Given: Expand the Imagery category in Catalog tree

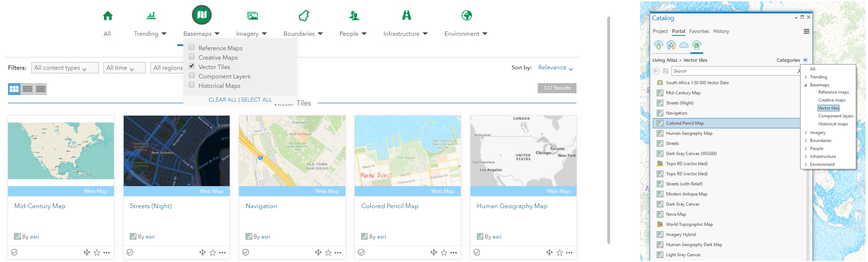Looking at the screenshot, I should click(806, 133).
